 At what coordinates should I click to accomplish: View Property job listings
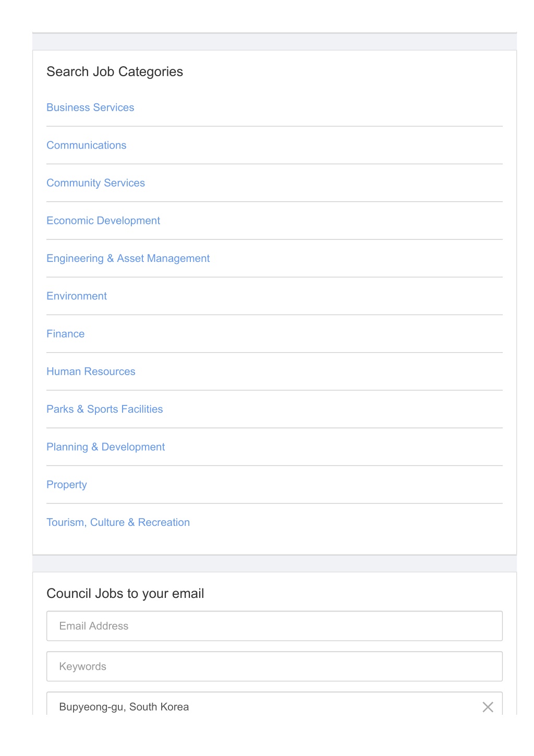67,485
